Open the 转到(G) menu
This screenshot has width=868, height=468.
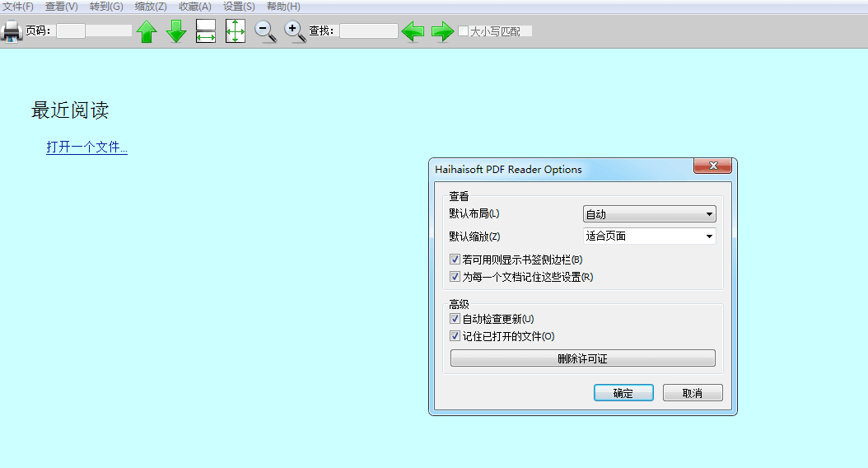(106, 7)
